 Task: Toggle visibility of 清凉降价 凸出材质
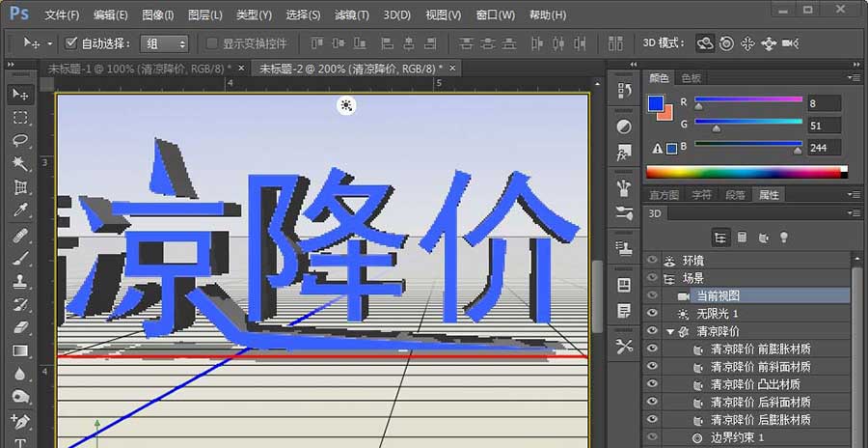pyautogui.click(x=653, y=384)
